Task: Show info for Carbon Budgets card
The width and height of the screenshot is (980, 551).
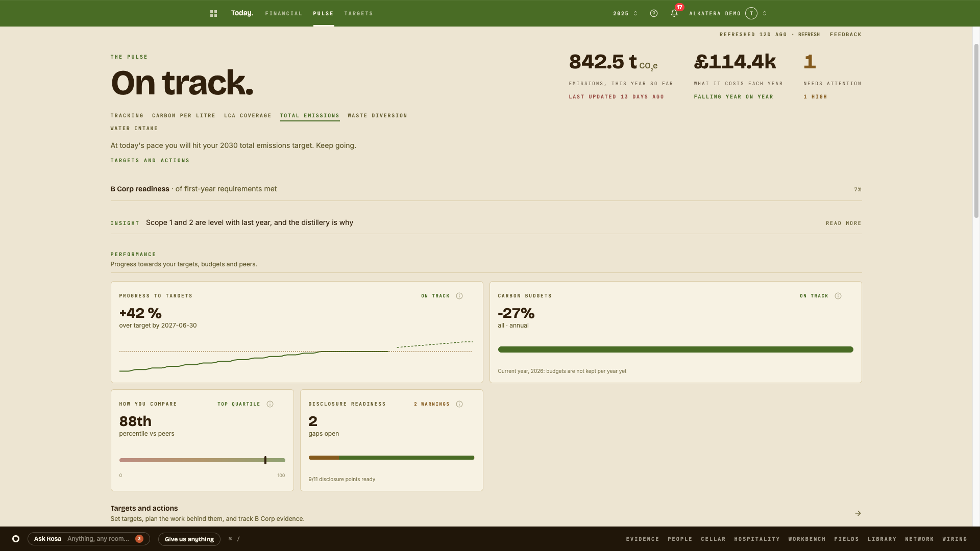Action: point(838,296)
